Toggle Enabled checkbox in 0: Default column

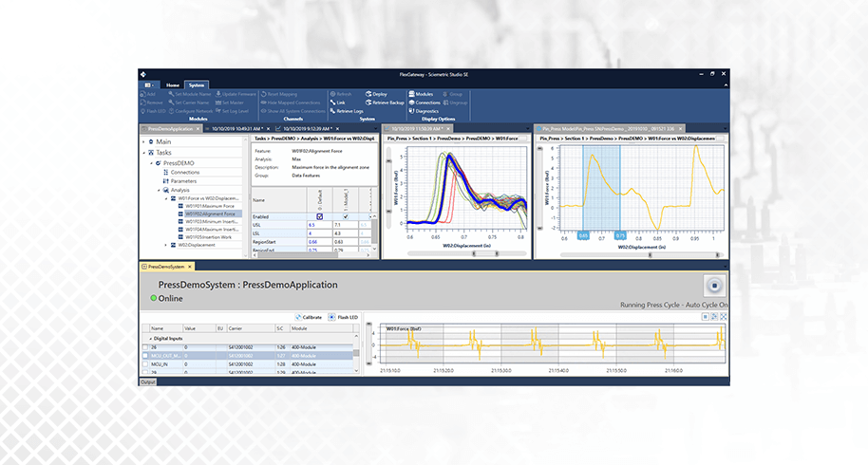[x=319, y=216]
